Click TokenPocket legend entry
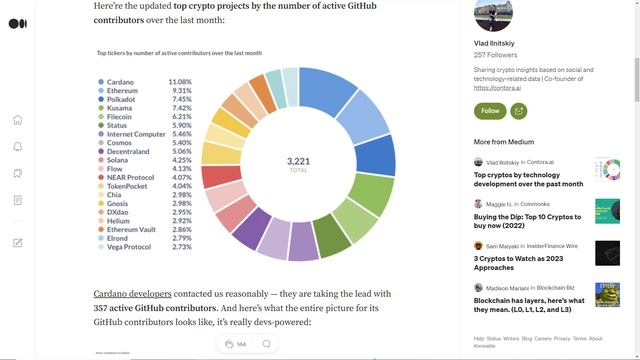Image resolution: width=640 pixels, height=360 pixels. [x=145, y=186]
